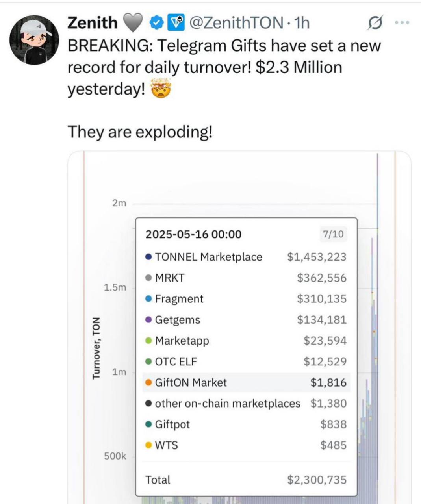This screenshot has height=504, width=421.
Task: Click the Grok slashed-circle icon
Action: (x=375, y=23)
